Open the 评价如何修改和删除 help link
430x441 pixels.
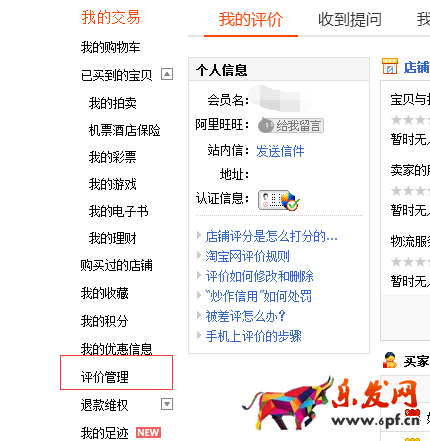260,276
